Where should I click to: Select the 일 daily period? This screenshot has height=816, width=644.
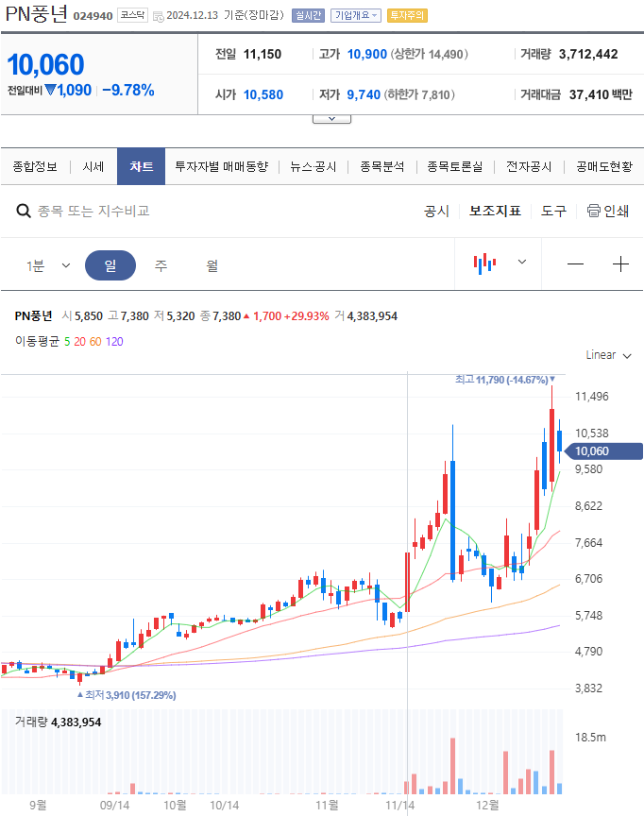point(110,265)
